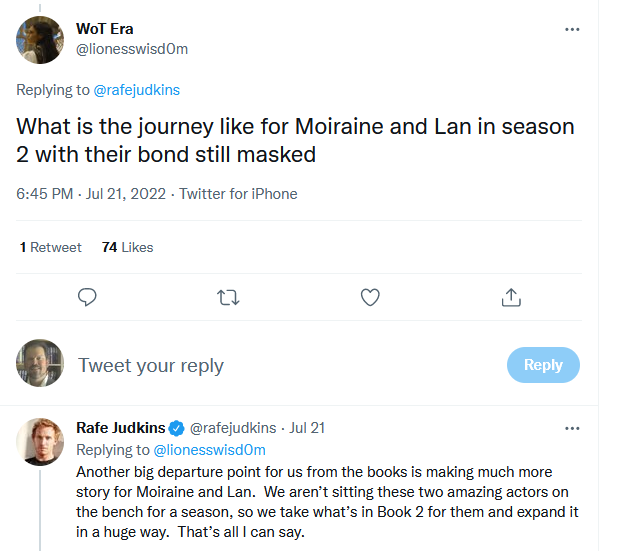Click Rafe Judkins verified badge
Viewport: 617px width, 551px height.
coord(175,428)
